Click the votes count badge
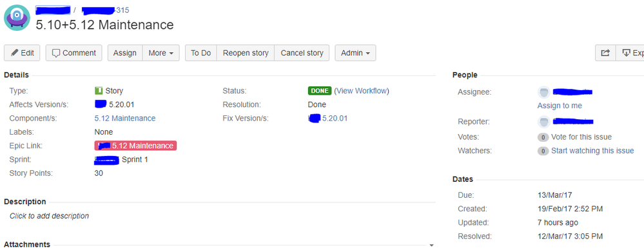Viewport: 644px width, 250px height. point(543,137)
